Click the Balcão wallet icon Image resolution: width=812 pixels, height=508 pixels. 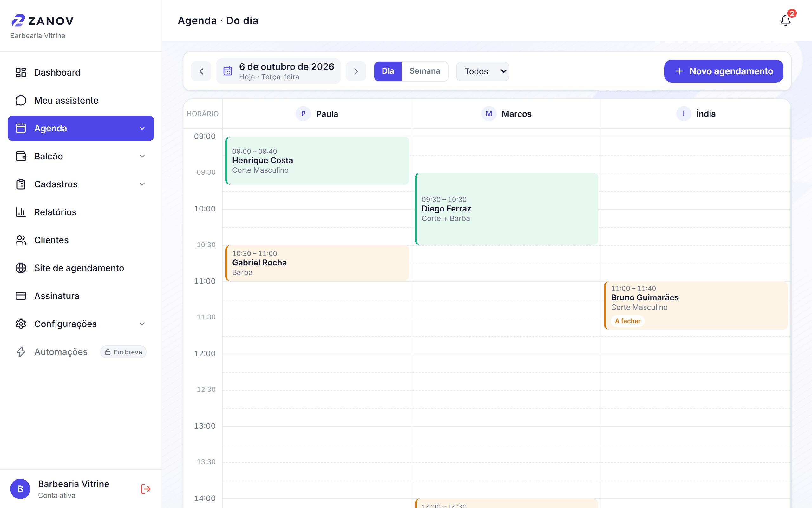[21, 156]
